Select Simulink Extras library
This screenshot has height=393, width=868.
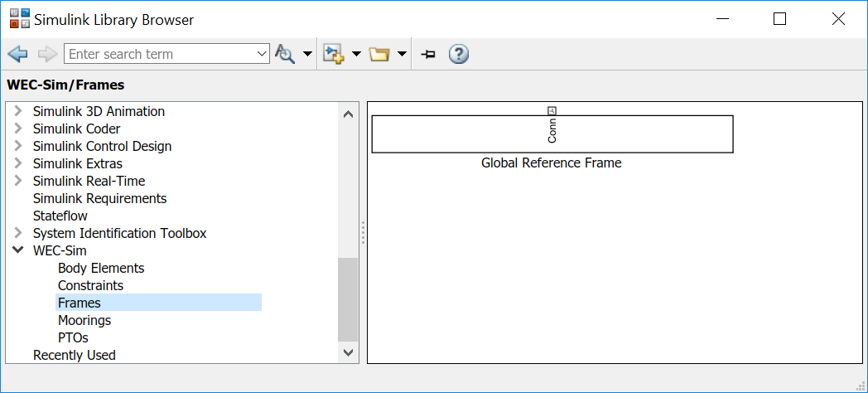(78, 163)
